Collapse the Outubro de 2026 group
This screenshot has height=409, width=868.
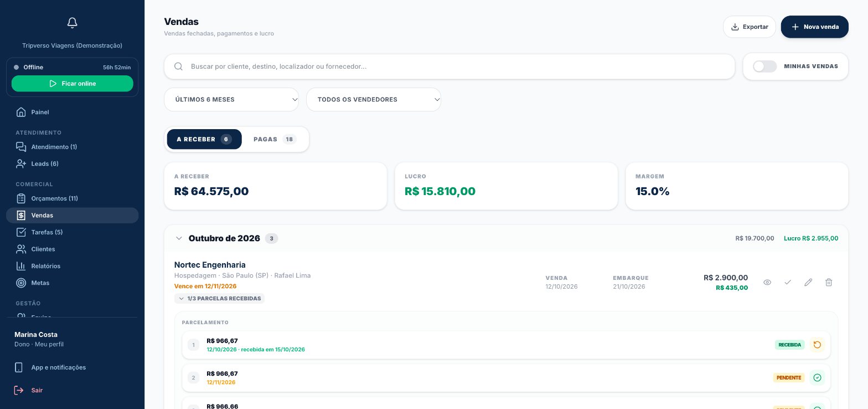point(179,238)
